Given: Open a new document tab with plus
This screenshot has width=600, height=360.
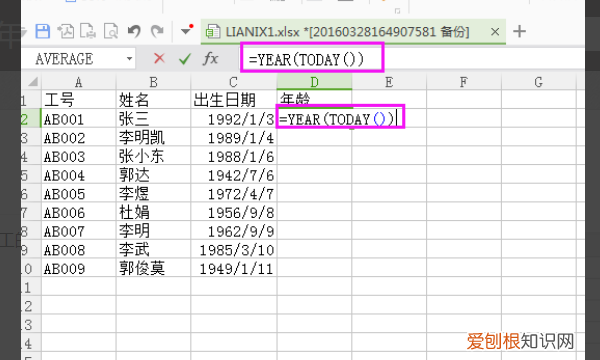Looking at the screenshot, I should (519, 31).
